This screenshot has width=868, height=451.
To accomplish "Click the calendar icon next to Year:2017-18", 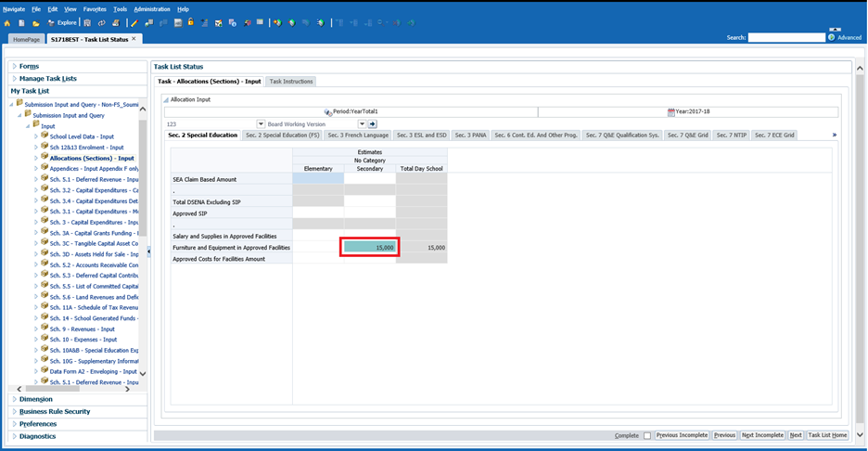I will 670,111.
